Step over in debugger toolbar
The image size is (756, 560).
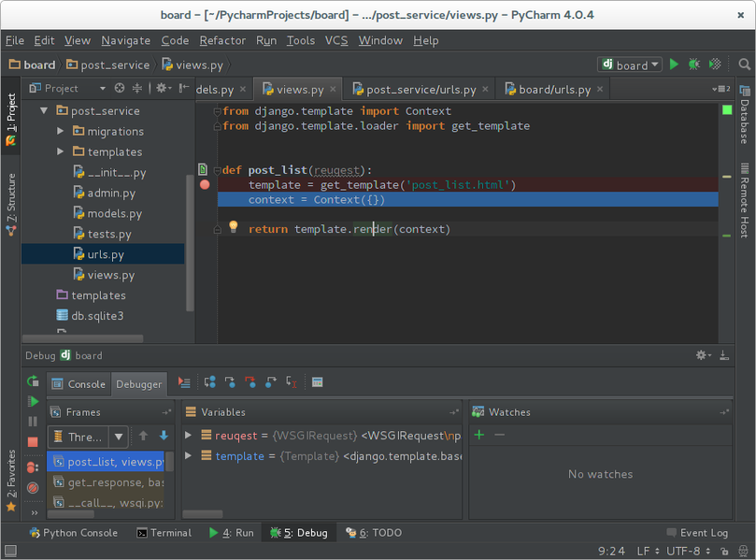(209, 382)
